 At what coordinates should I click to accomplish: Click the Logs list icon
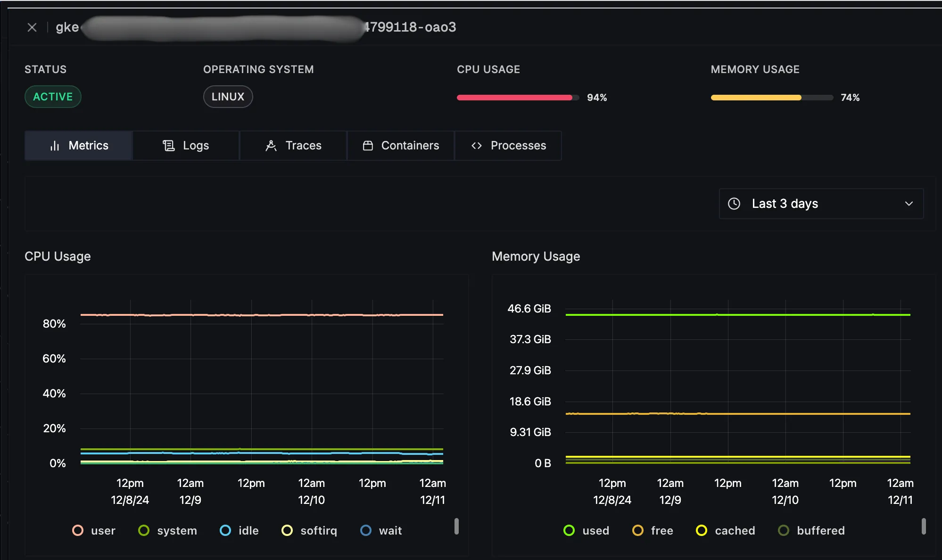pyautogui.click(x=168, y=146)
